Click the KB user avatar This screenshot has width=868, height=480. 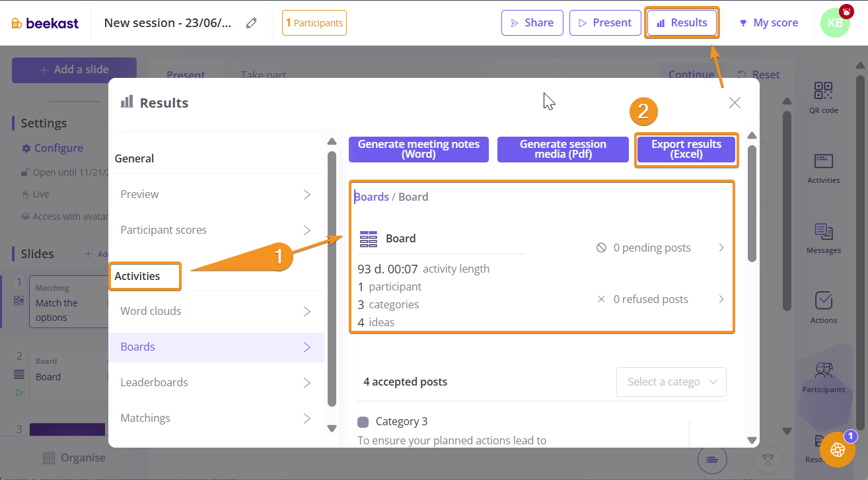(x=834, y=23)
